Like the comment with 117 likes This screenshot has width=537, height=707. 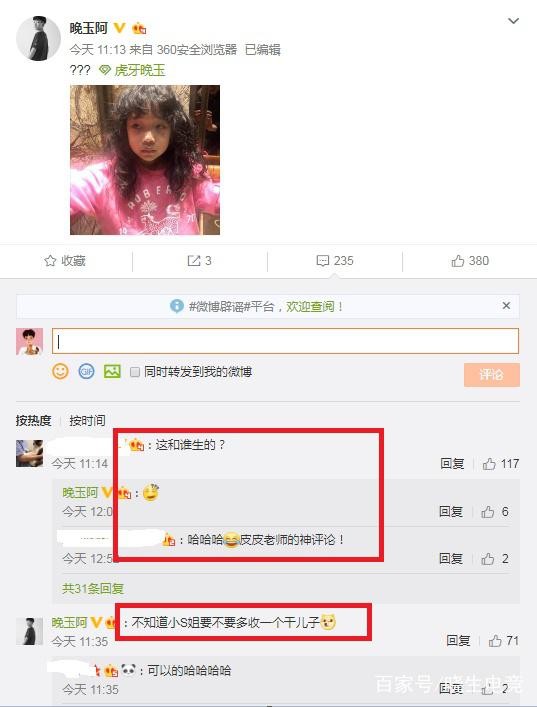pyautogui.click(x=489, y=464)
